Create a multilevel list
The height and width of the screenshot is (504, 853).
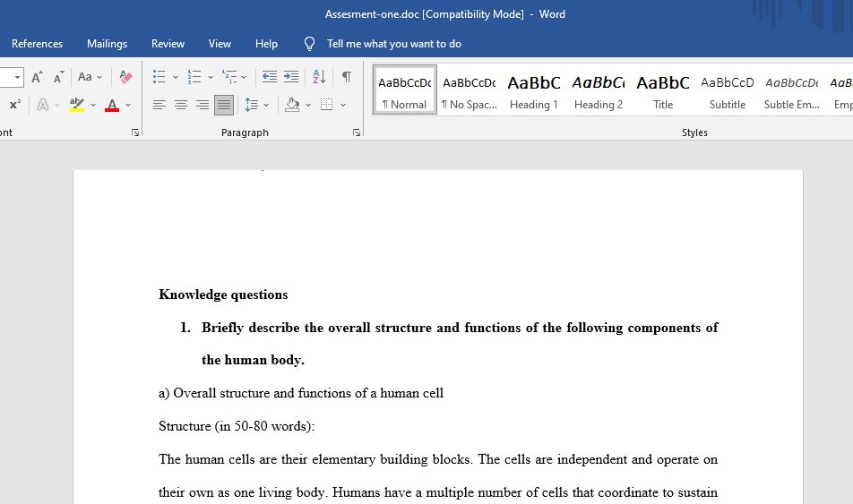coord(229,77)
